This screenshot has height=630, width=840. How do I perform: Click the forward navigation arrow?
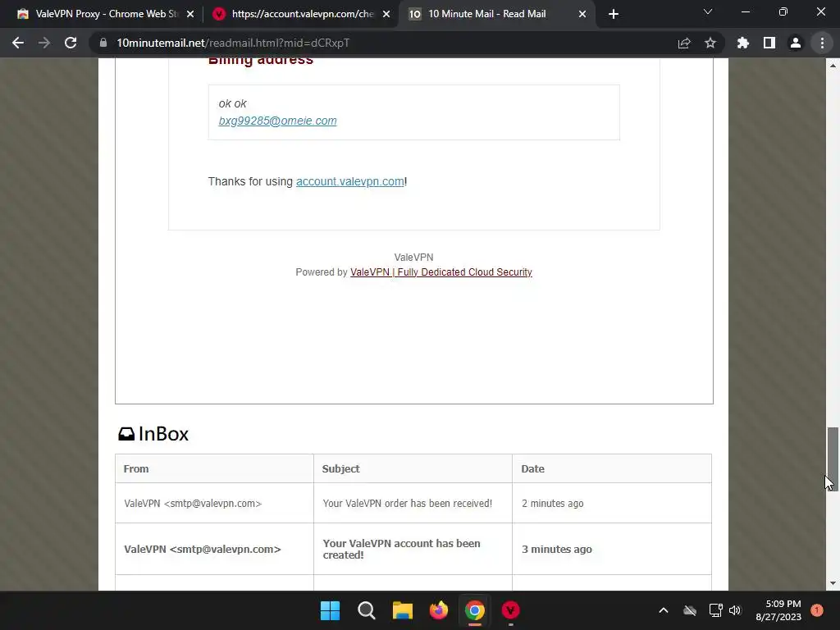pos(44,43)
